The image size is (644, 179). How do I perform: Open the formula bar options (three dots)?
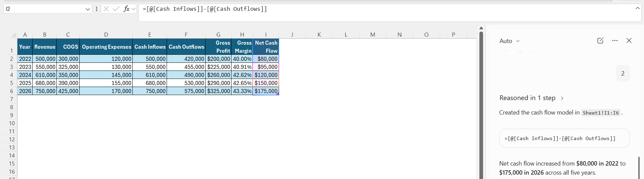[97, 9]
